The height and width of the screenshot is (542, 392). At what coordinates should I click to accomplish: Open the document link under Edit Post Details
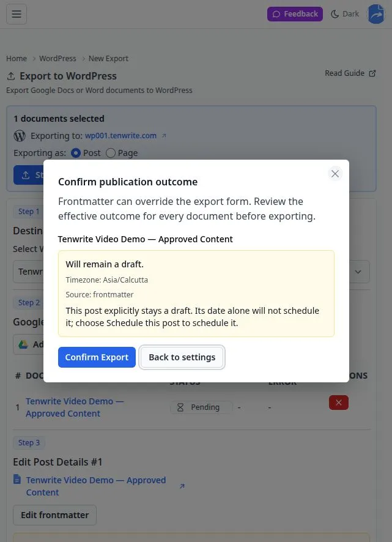tap(96, 486)
